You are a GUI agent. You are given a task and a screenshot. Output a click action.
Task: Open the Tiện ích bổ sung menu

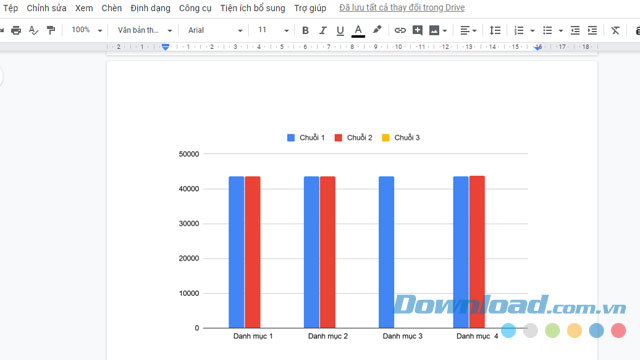[253, 8]
